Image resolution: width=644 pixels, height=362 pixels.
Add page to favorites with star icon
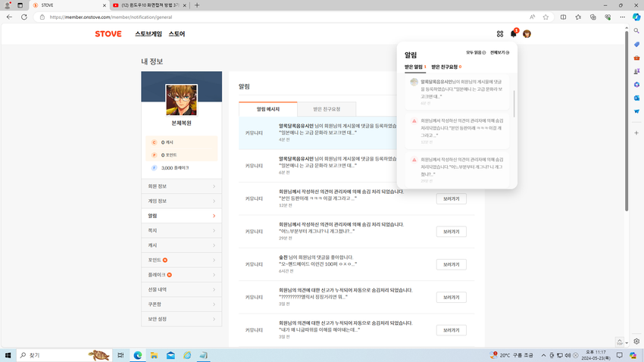546,17
